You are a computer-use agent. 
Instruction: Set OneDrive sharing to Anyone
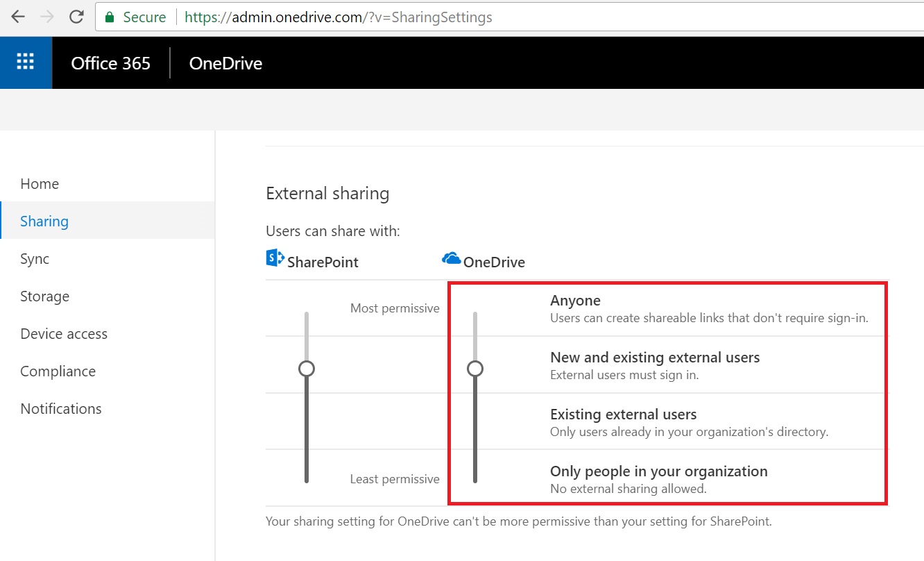pos(575,301)
